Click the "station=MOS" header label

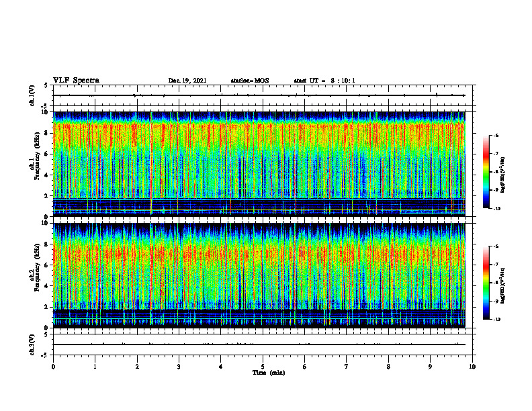tap(250, 81)
